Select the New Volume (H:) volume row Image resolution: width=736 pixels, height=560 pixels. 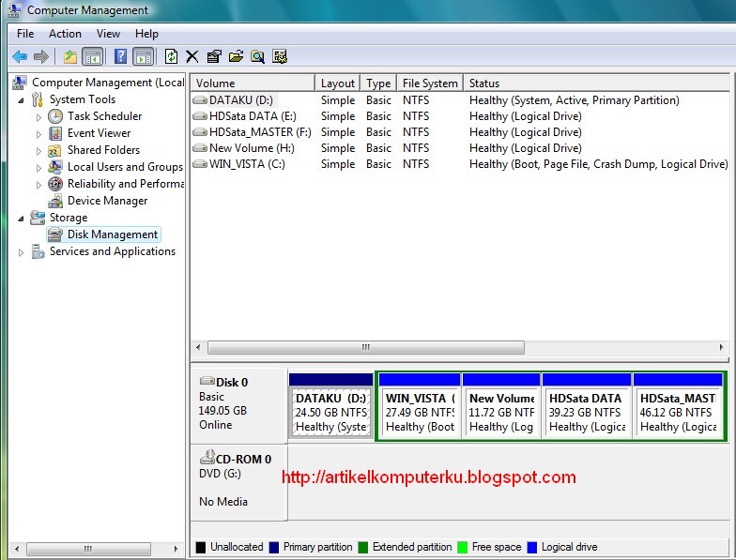click(x=460, y=148)
